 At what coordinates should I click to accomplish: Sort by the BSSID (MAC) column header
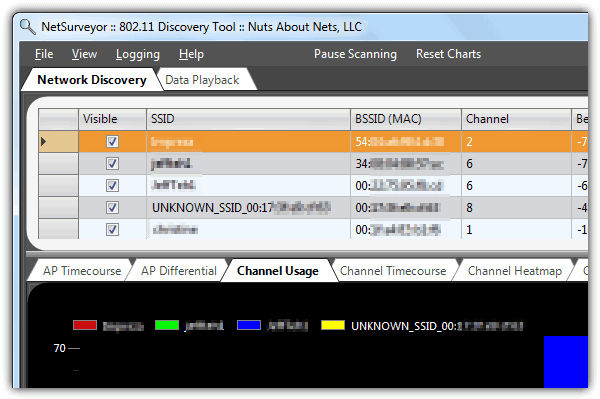click(406, 119)
